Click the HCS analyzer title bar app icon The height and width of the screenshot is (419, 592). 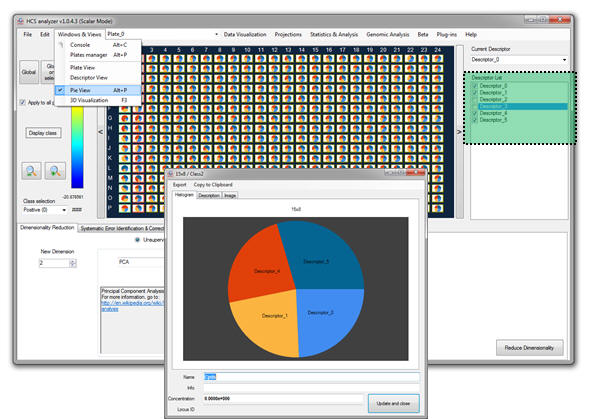tap(21, 21)
